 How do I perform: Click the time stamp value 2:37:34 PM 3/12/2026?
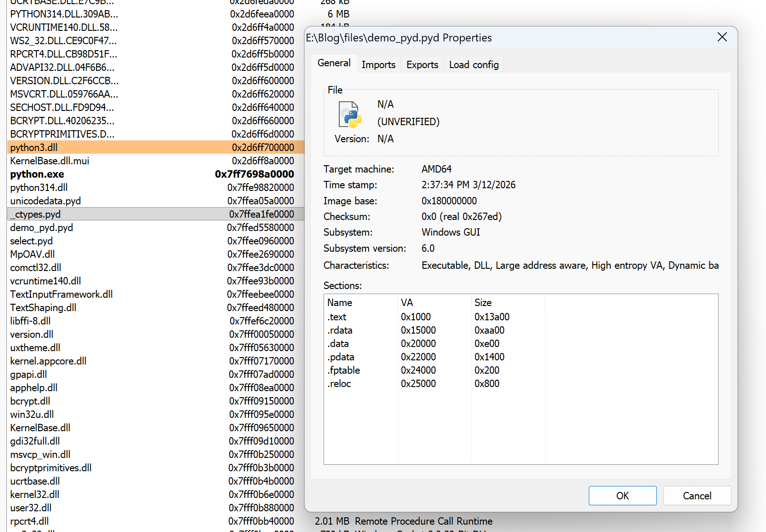pyautogui.click(x=469, y=185)
